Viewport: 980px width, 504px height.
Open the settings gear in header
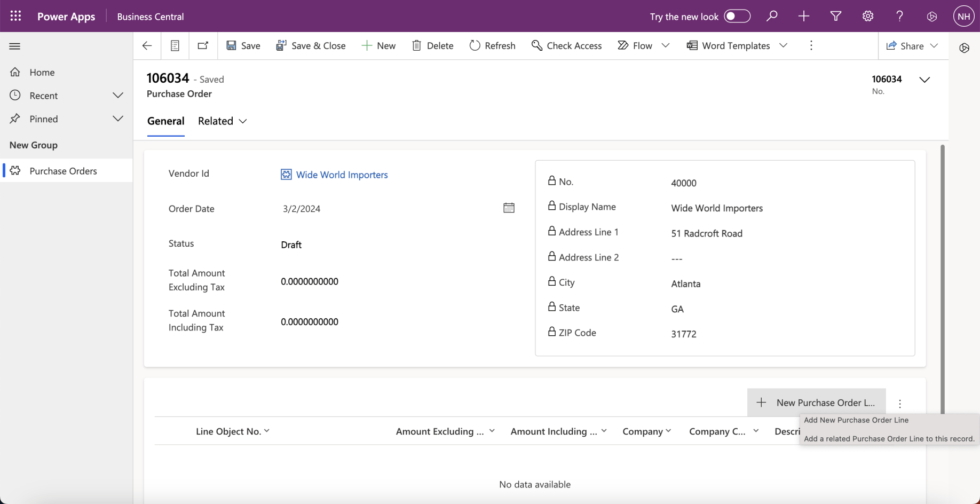pyautogui.click(x=868, y=16)
